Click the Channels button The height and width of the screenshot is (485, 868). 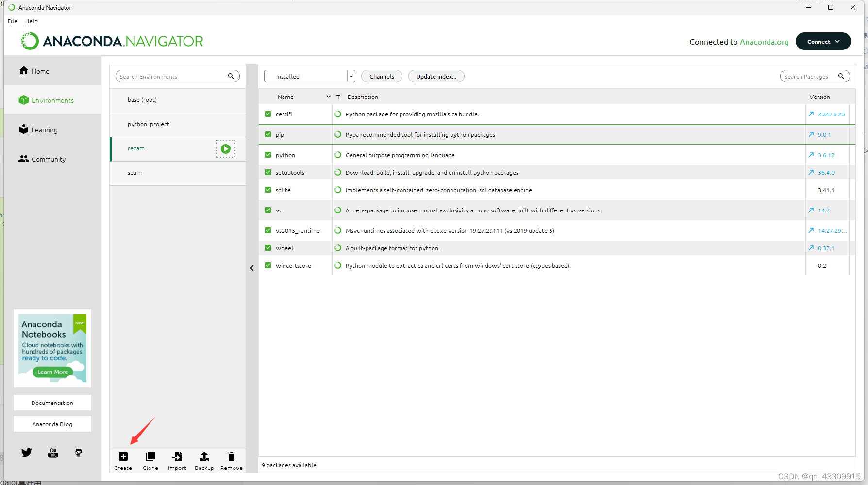click(x=382, y=76)
